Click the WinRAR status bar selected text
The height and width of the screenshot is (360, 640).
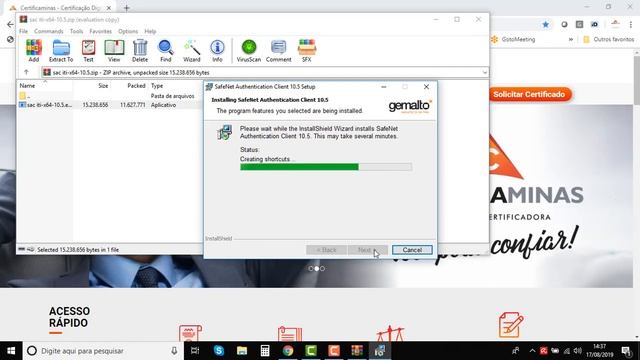pyautogui.click(x=78, y=249)
